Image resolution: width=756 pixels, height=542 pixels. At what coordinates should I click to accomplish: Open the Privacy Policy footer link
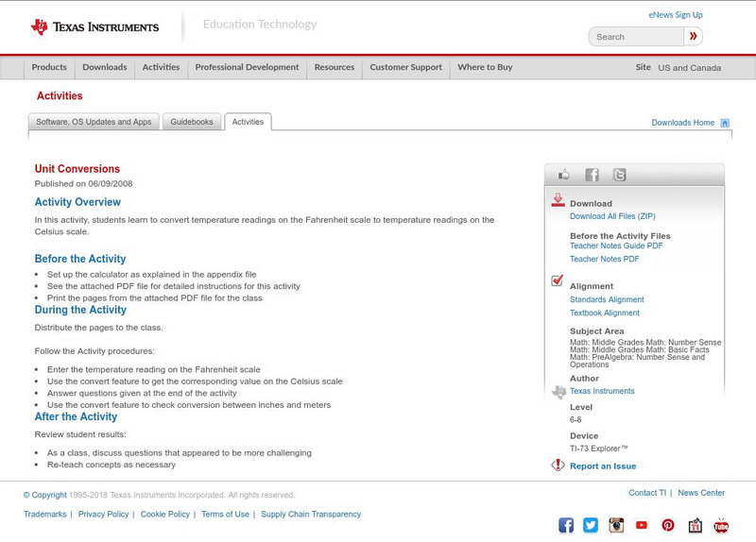[103, 514]
